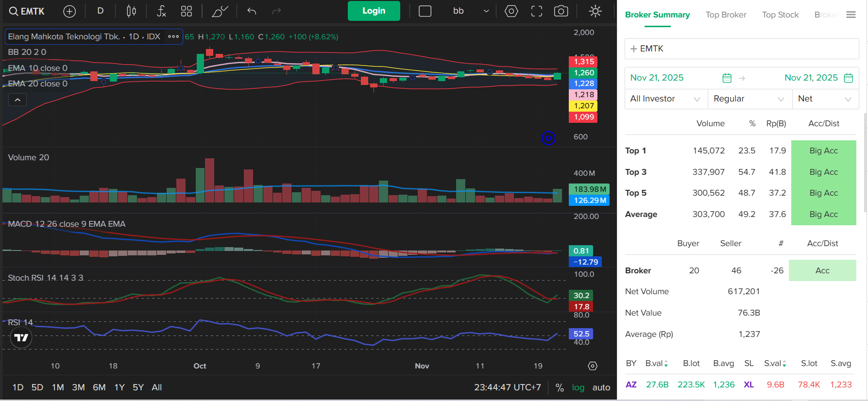Take a chart snapshot with camera icon
This screenshot has height=401, width=868.
561,11
